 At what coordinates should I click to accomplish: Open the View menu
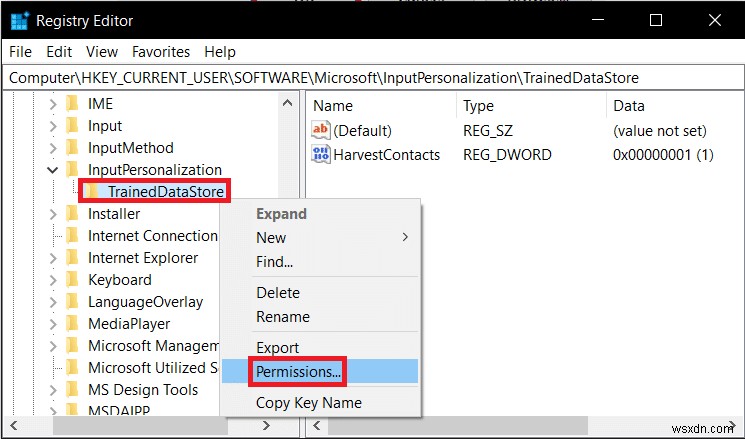(x=102, y=52)
